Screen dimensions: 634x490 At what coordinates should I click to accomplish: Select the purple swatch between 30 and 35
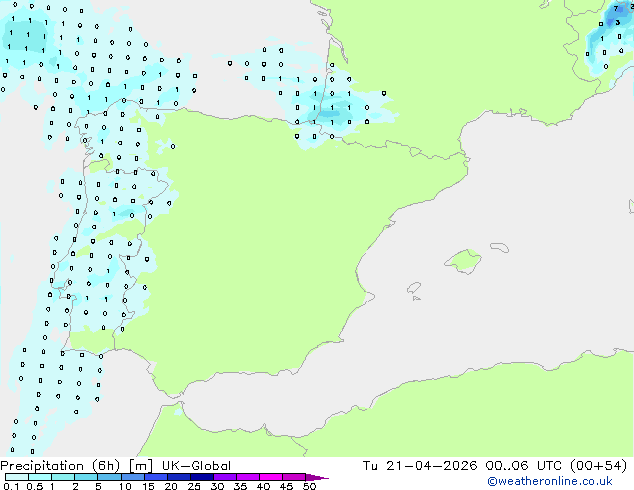[225, 477]
